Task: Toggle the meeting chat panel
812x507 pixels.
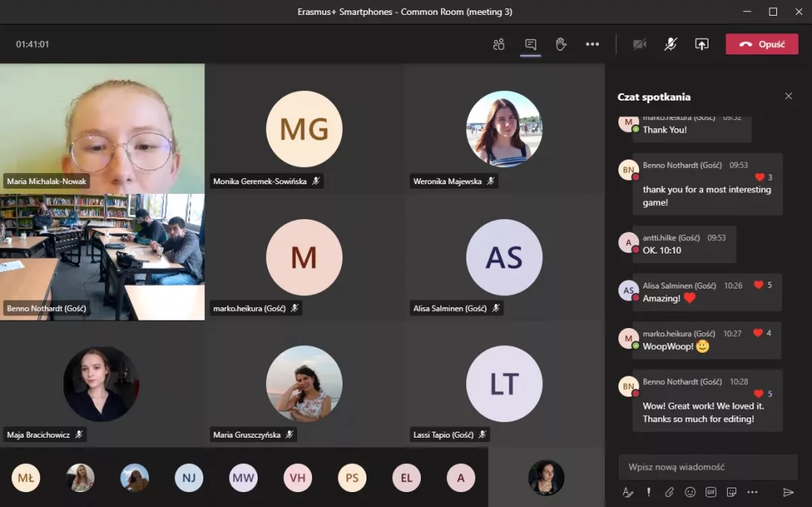Action: point(530,44)
